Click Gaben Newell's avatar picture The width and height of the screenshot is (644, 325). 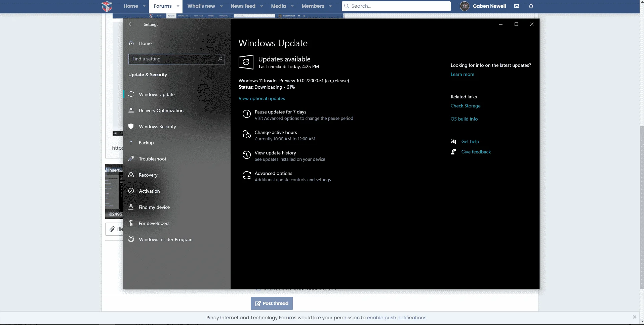click(x=465, y=6)
